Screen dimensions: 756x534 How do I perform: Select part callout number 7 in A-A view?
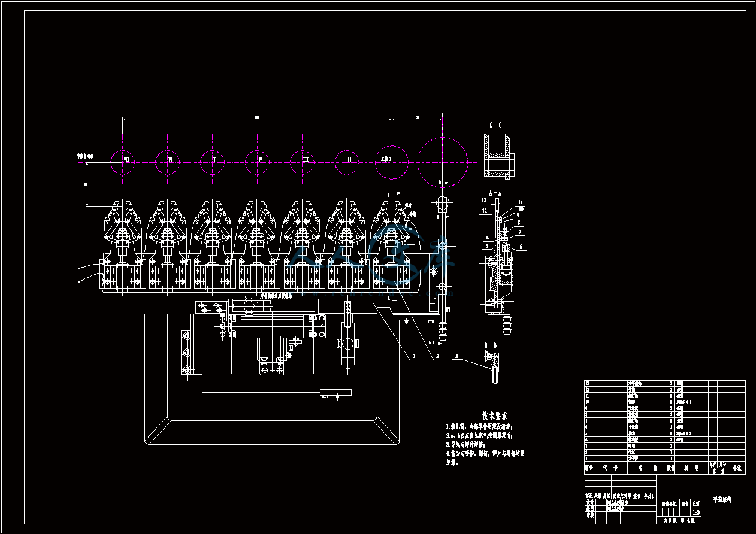pos(520,232)
